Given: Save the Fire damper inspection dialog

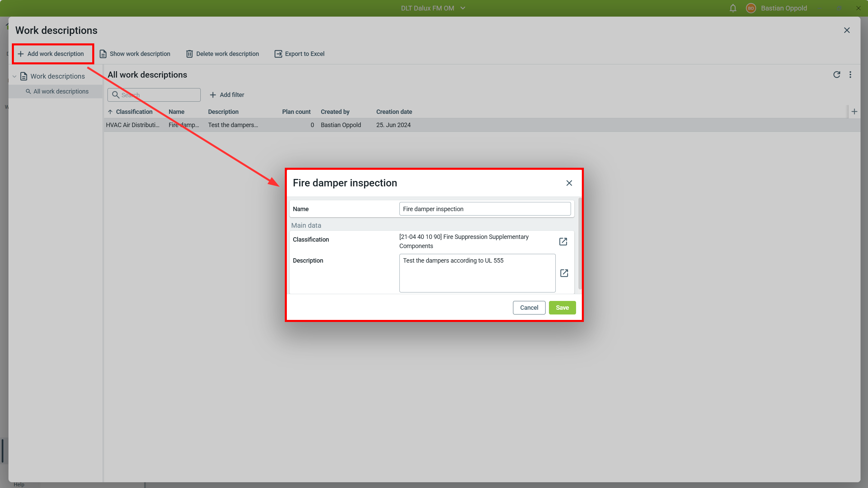Looking at the screenshot, I should pos(562,308).
